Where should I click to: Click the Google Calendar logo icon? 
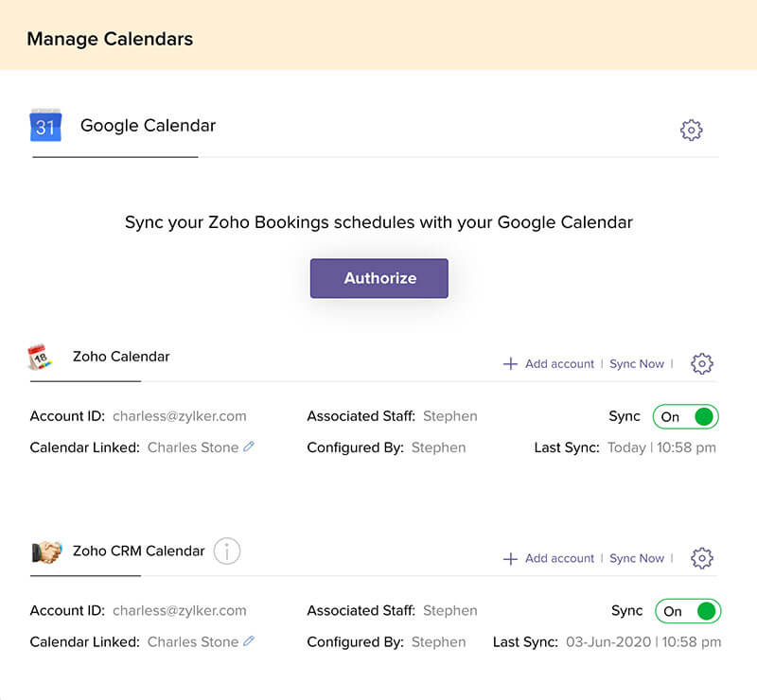coord(45,125)
